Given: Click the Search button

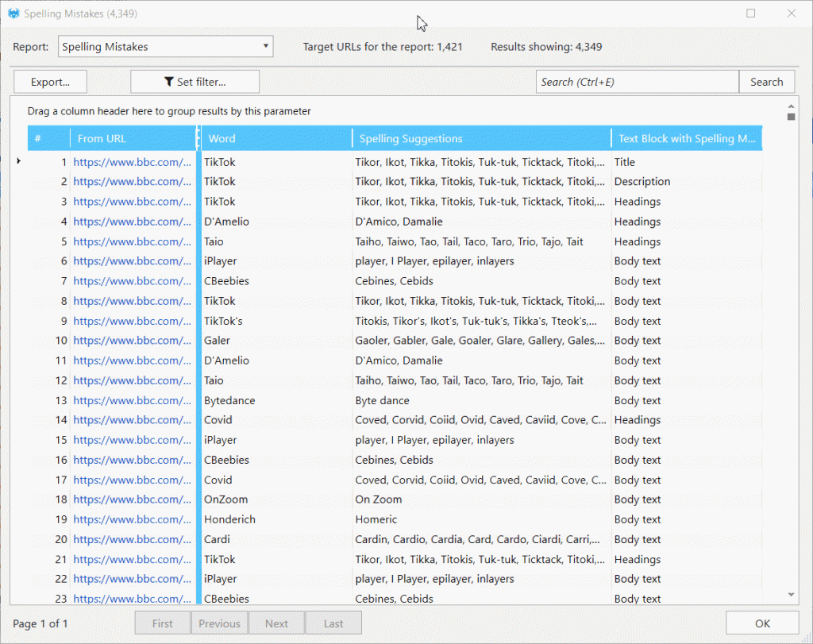Looking at the screenshot, I should coord(766,82).
